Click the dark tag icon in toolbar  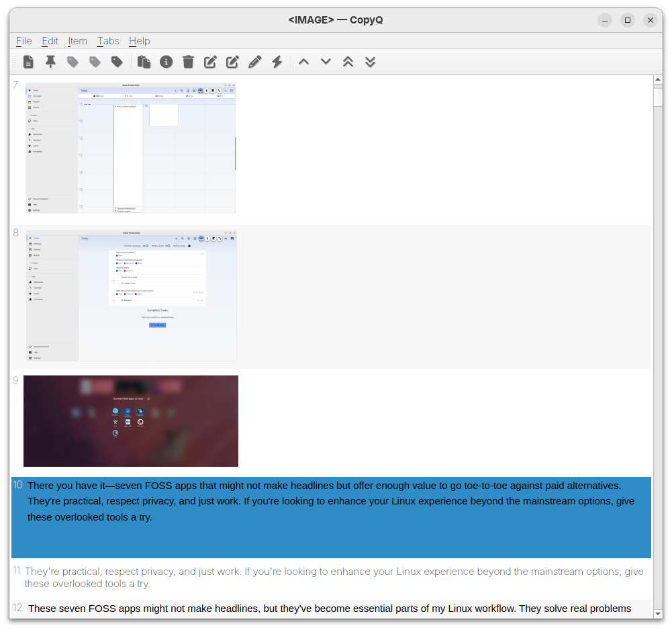(x=117, y=62)
